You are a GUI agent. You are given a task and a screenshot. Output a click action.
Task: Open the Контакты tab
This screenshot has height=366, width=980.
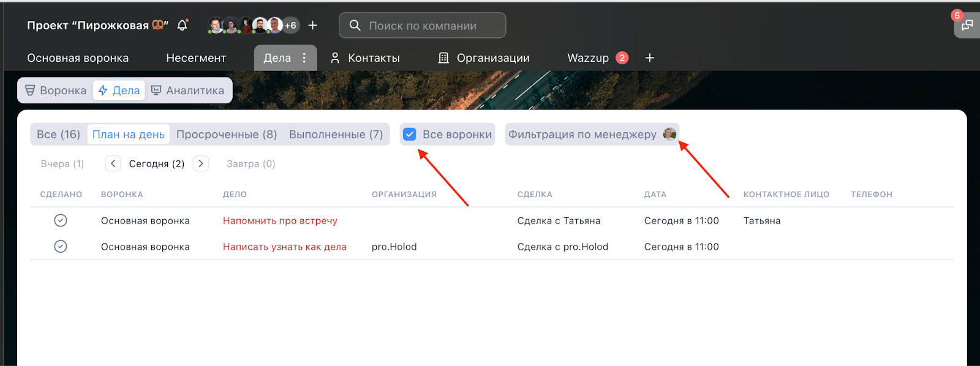(x=365, y=58)
